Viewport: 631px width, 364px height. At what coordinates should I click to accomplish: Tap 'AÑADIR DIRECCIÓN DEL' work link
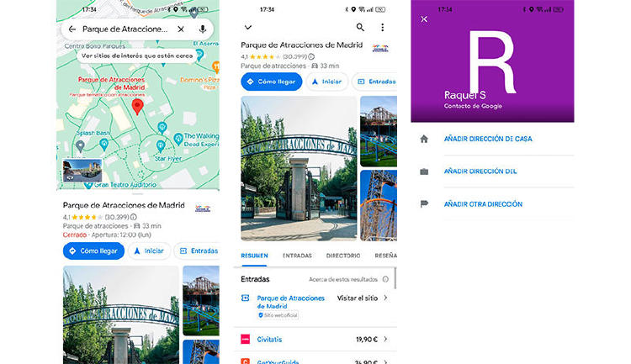pos(480,171)
